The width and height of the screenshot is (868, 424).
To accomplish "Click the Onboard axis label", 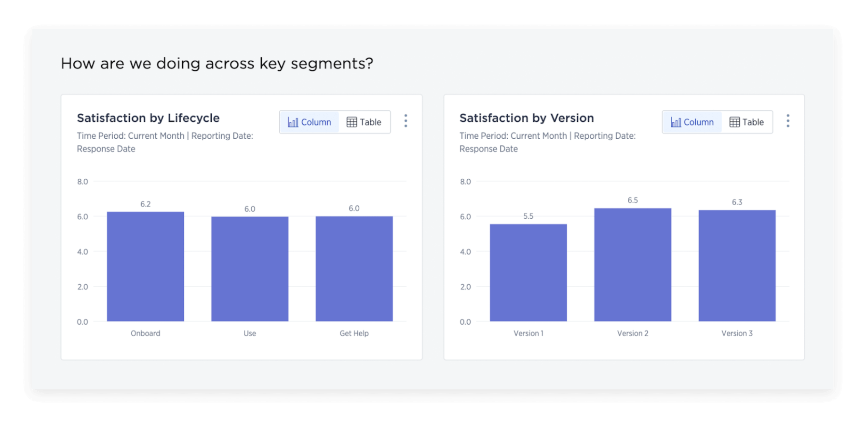I will click(146, 333).
